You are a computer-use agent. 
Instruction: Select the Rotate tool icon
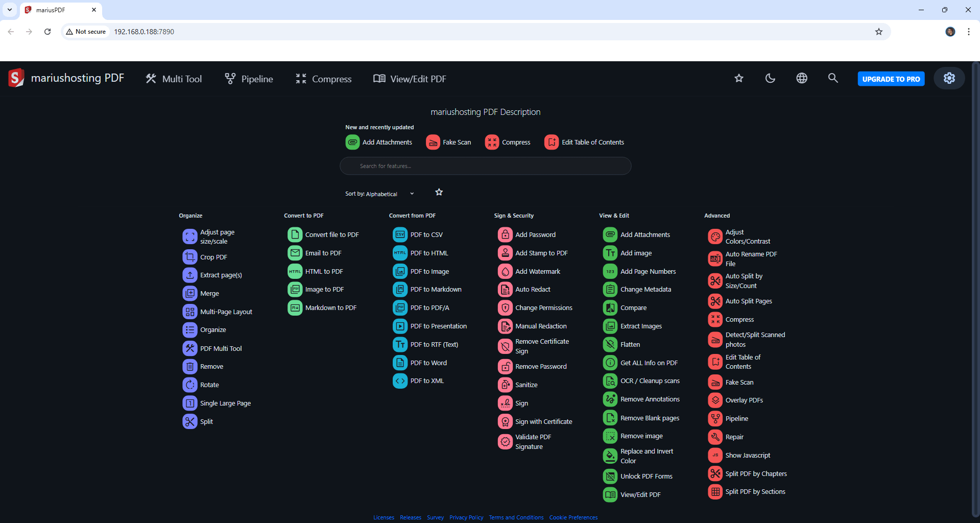point(189,385)
